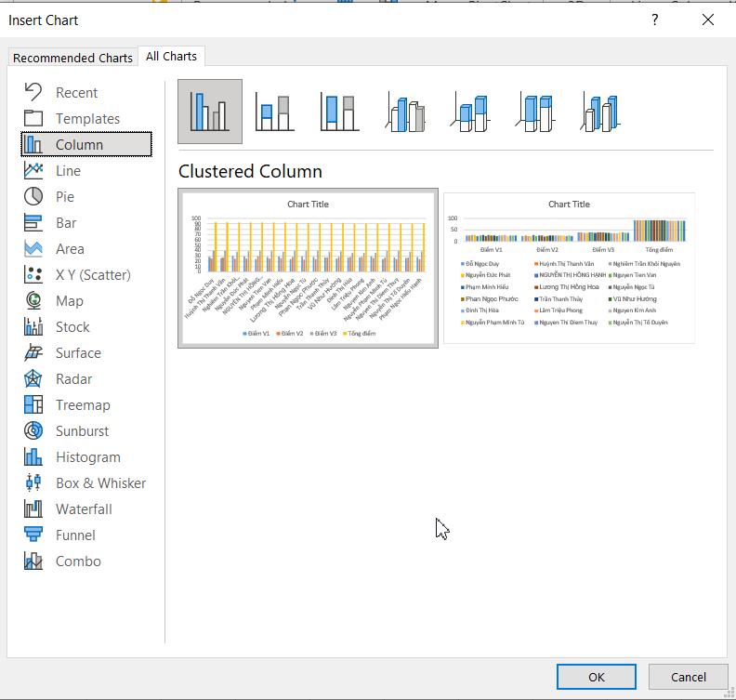Viewport: 736px width, 700px height.
Task: Switch to the Recommended Charts tab
Action: [x=72, y=58]
